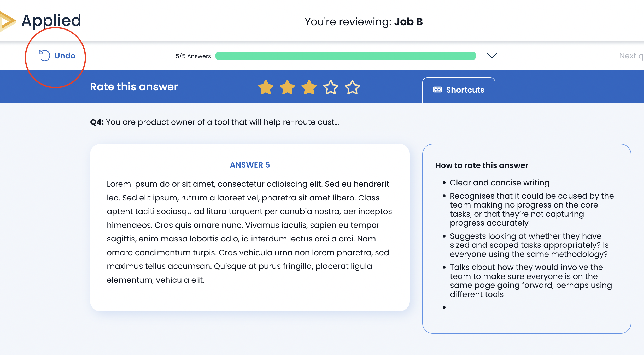Screen dimensions: 644x355
Task: Go to the next question
Action: pyautogui.click(x=631, y=56)
